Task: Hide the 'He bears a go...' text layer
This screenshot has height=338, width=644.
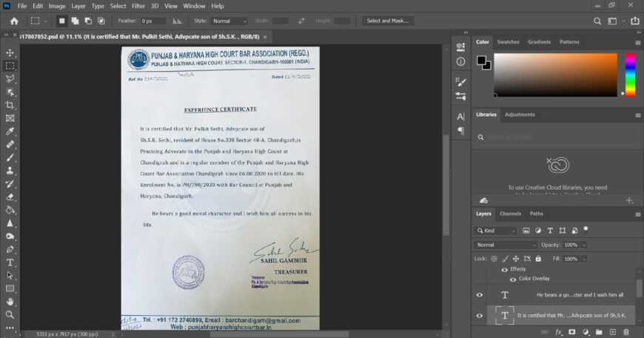Action: tap(480, 295)
